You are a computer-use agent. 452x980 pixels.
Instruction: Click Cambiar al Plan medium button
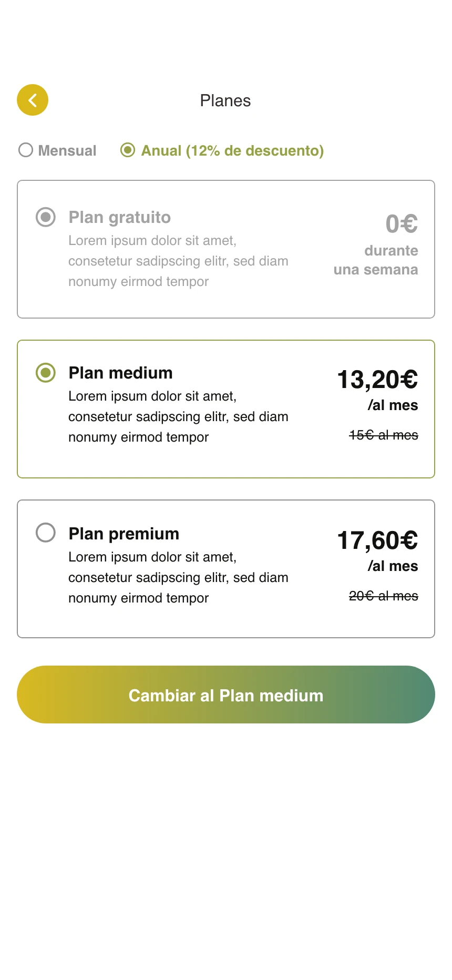coord(226,695)
